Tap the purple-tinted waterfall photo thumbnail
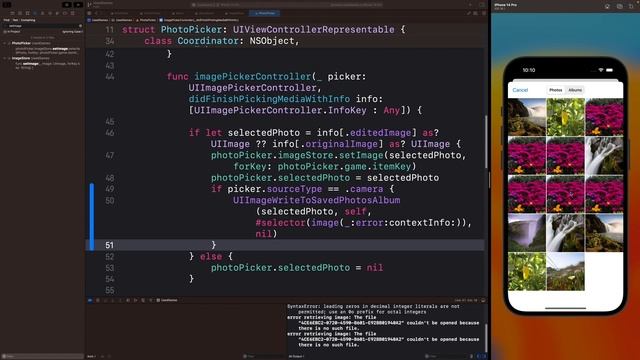The height and width of the screenshot is (360, 640). pyautogui.click(x=527, y=233)
